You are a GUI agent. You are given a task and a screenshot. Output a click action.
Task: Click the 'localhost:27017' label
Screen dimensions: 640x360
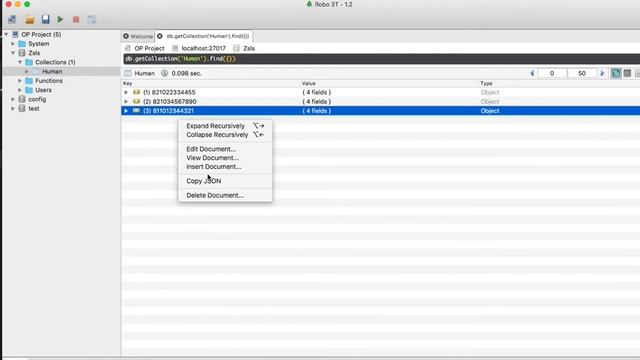coord(204,48)
